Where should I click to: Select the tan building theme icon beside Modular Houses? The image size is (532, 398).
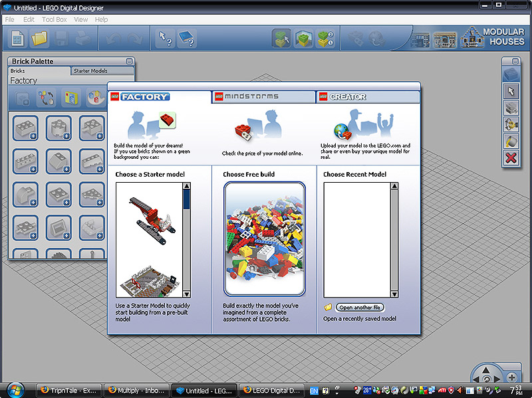click(445, 40)
